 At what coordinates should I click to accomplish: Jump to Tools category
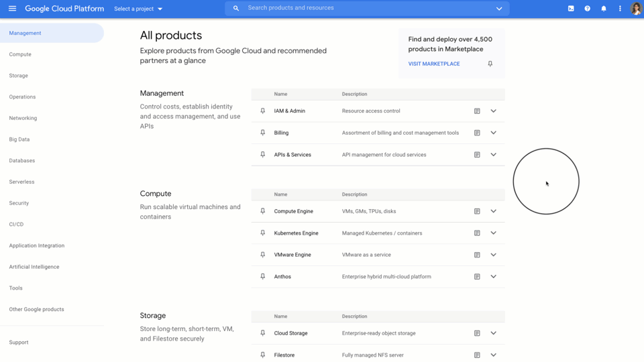(15, 288)
